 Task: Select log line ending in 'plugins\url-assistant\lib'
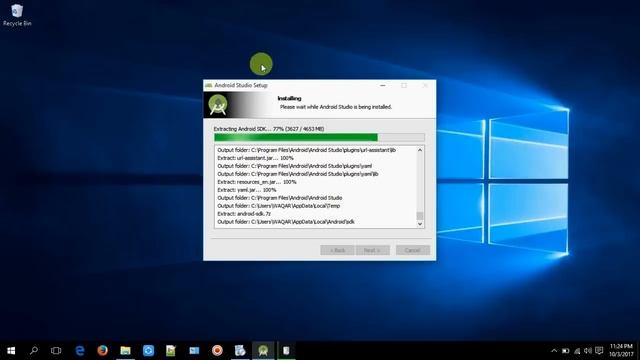point(307,150)
